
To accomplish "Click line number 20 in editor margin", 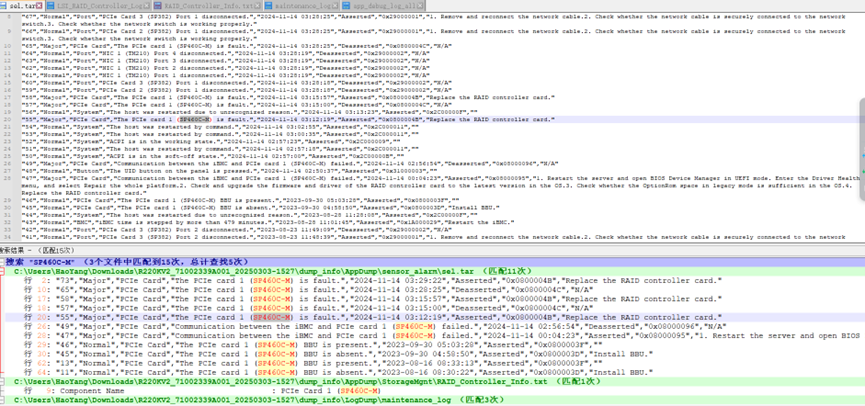I will (x=8, y=119).
